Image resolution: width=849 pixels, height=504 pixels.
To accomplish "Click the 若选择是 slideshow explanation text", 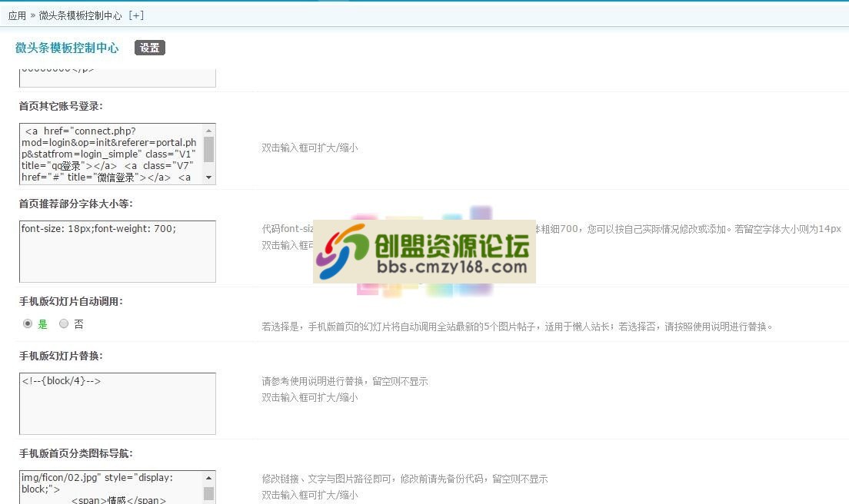I will [517, 327].
